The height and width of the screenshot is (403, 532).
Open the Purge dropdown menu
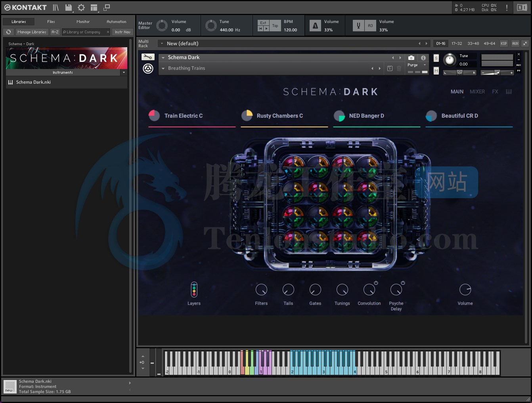pos(417,65)
